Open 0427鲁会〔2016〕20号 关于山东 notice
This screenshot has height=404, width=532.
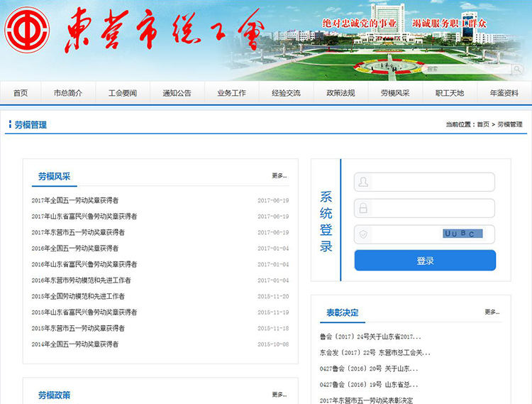pyautogui.click(x=369, y=368)
